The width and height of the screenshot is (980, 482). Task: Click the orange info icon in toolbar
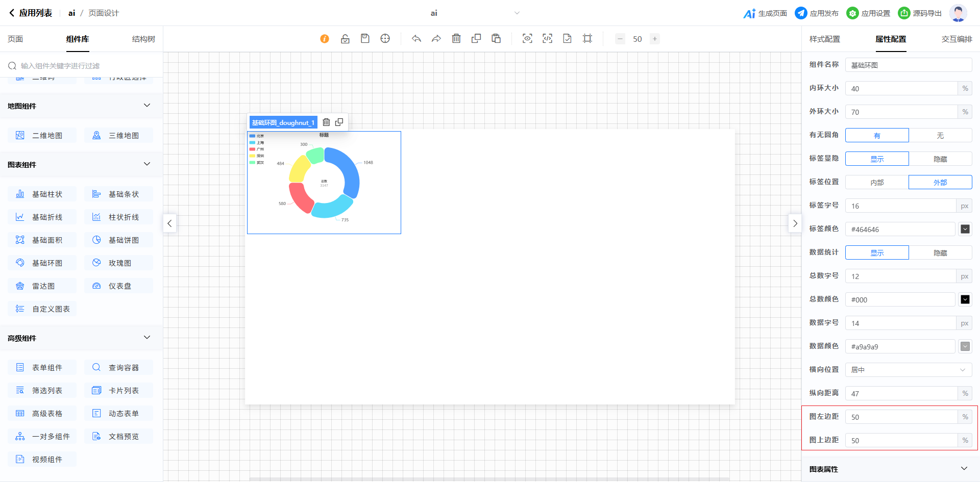[x=325, y=39]
